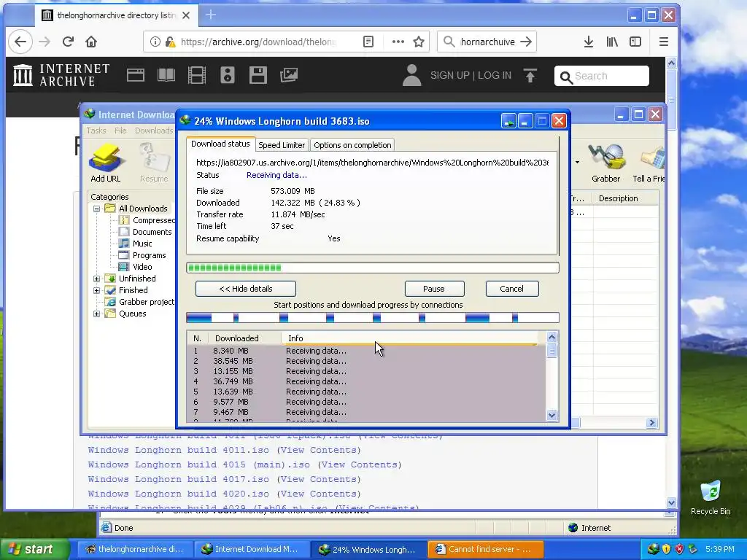Expand the Finished category
The height and width of the screenshot is (560, 747).
point(97,290)
